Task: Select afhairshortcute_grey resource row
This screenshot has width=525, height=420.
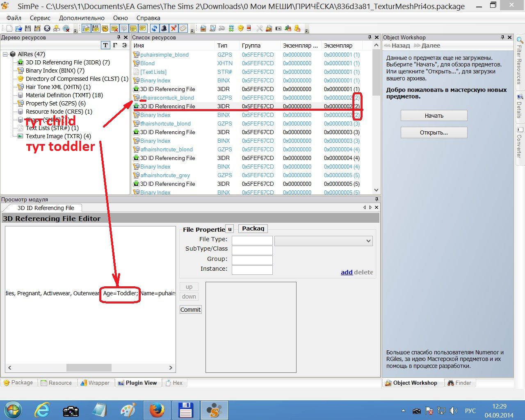Action: click(252, 175)
